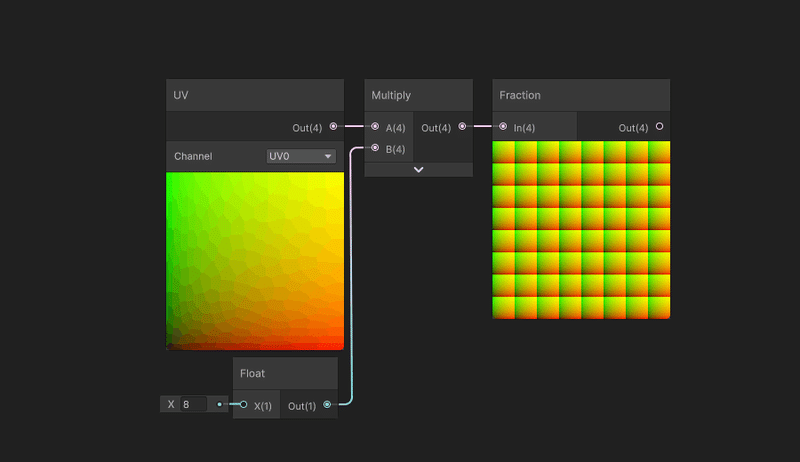This screenshot has width=800, height=462.
Task: Click the X(1) label in Float node
Action: tap(263, 406)
